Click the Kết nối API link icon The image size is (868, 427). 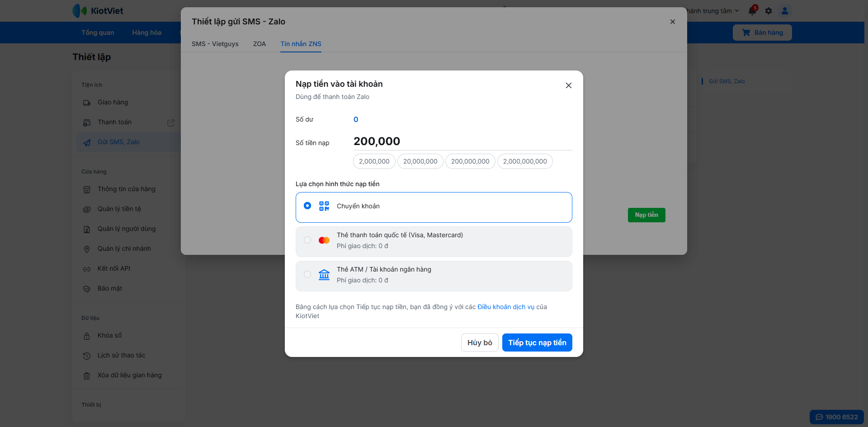87,269
